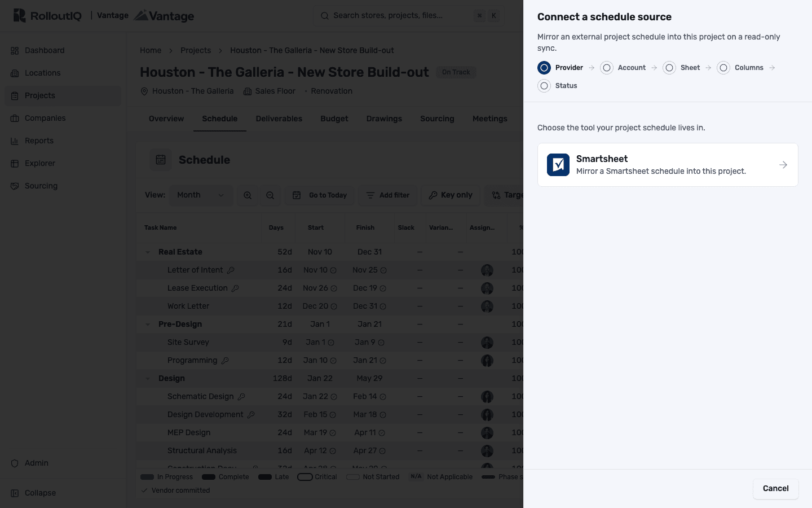Click the Letter of Intent assignee avatar

[487, 270]
